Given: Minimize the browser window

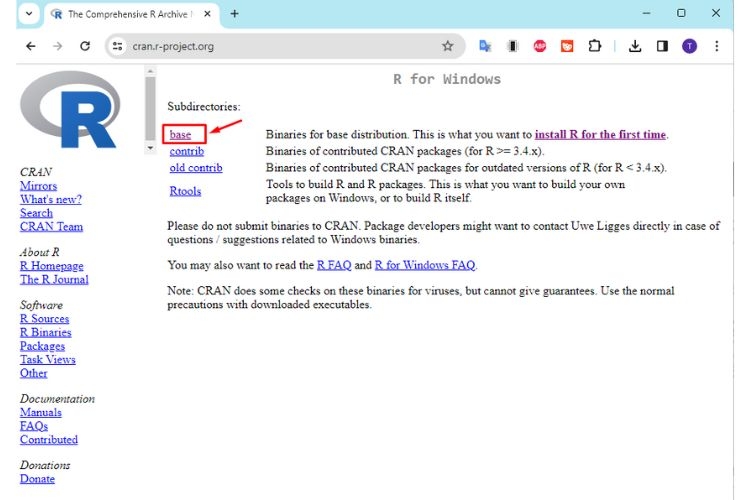Looking at the screenshot, I should (646, 13).
